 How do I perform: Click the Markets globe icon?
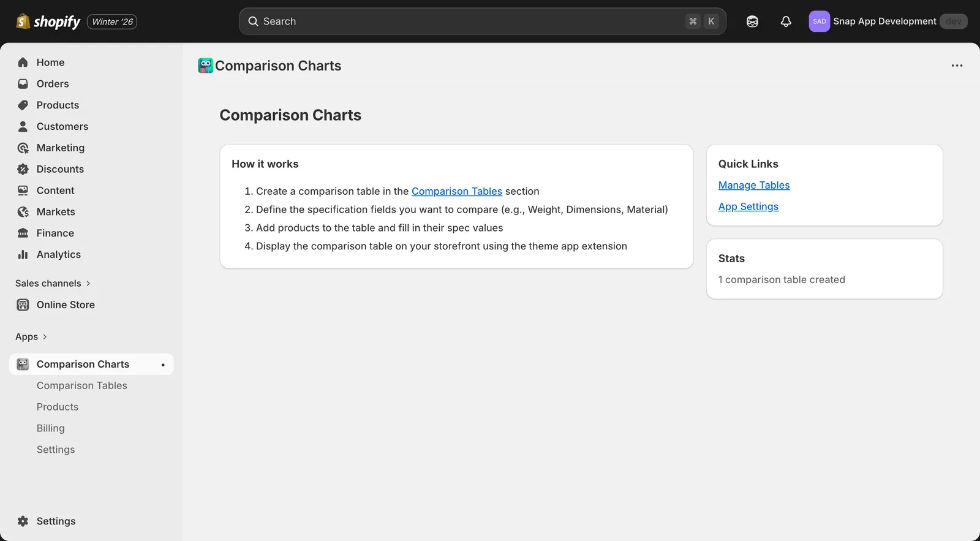click(23, 212)
